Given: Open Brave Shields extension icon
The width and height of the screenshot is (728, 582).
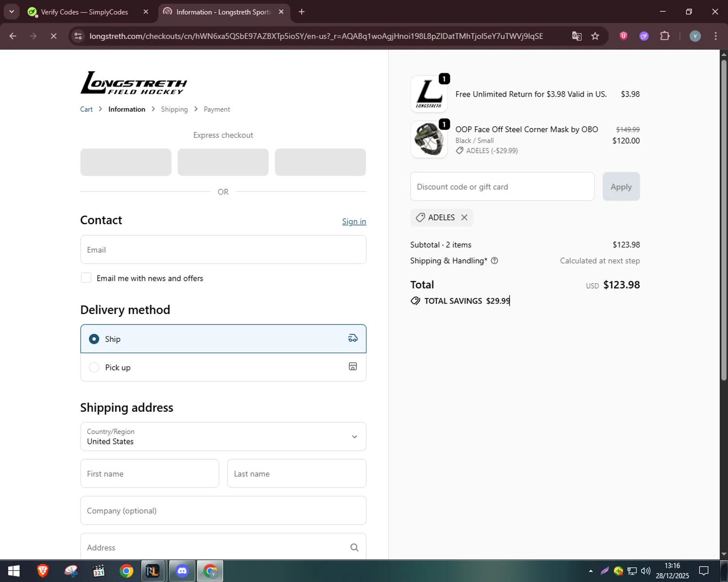Looking at the screenshot, I should pos(624,36).
